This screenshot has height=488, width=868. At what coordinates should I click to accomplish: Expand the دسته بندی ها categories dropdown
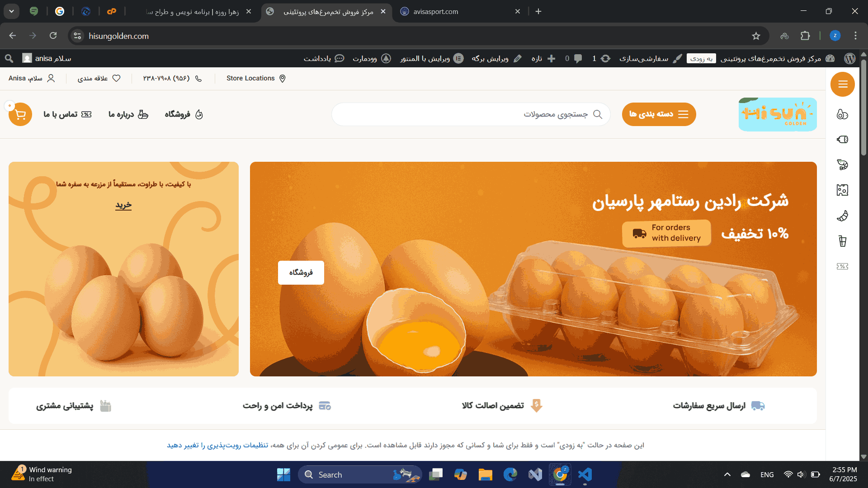click(x=659, y=114)
